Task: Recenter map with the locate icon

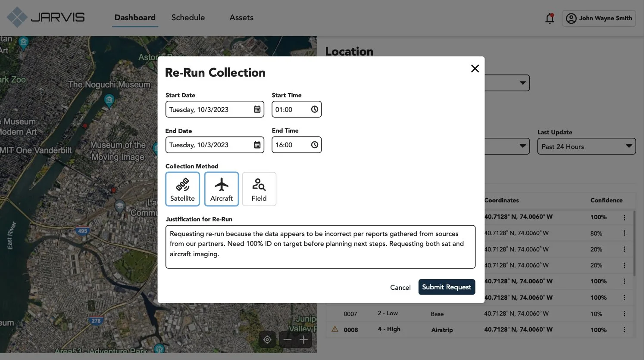Action: (x=267, y=340)
